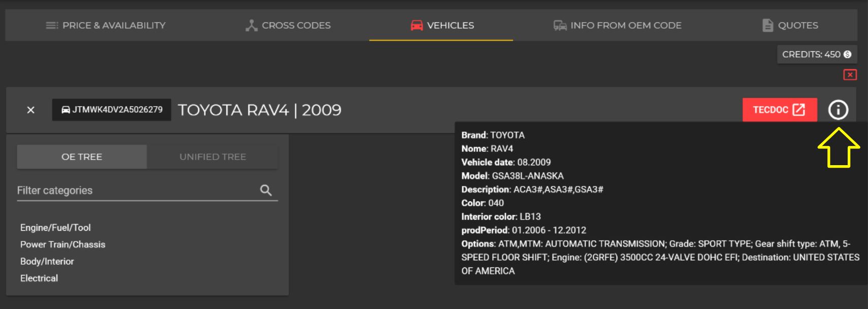Screen dimensions: 868x309
Task: Click the coin icon next to Credits
Action: click(x=847, y=54)
